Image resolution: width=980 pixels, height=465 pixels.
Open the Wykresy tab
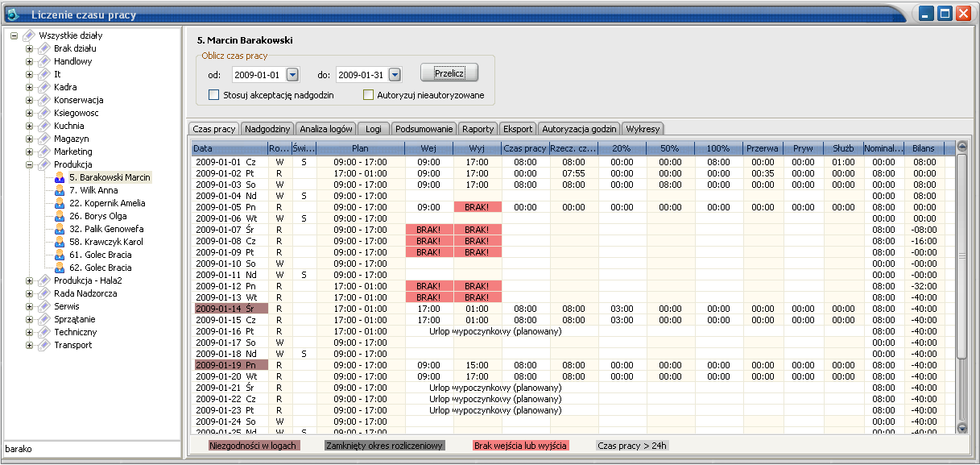click(642, 129)
